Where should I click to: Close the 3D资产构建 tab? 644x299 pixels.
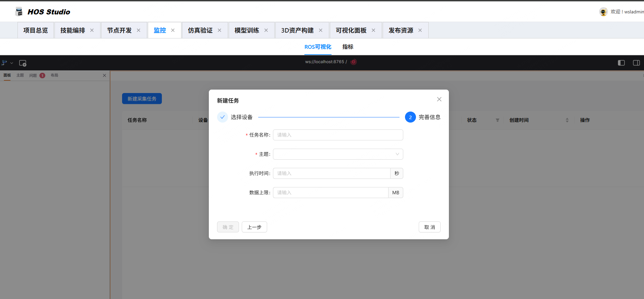[x=321, y=30]
